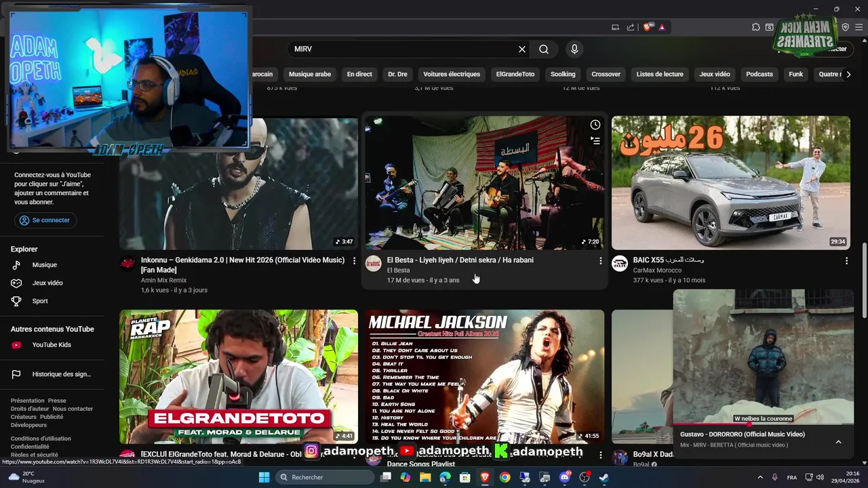Click the magnifier search button in YouTube
This screenshot has width=868, height=488.
coord(544,49)
